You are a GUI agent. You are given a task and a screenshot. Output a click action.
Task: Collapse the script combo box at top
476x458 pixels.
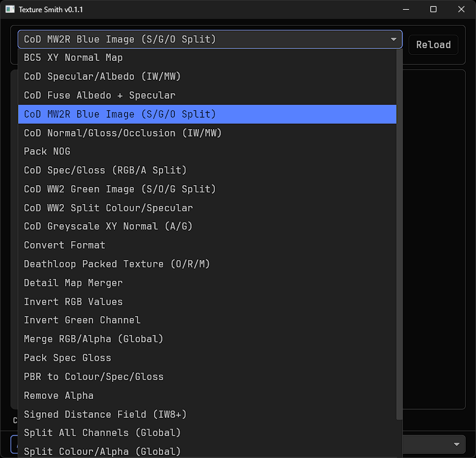[x=210, y=39]
